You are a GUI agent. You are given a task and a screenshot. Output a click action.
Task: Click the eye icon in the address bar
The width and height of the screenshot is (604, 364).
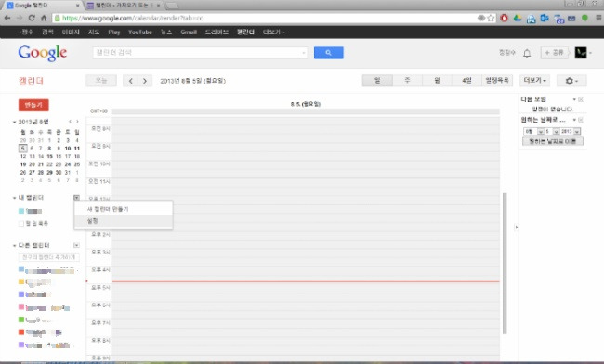pyautogui.click(x=481, y=18)
